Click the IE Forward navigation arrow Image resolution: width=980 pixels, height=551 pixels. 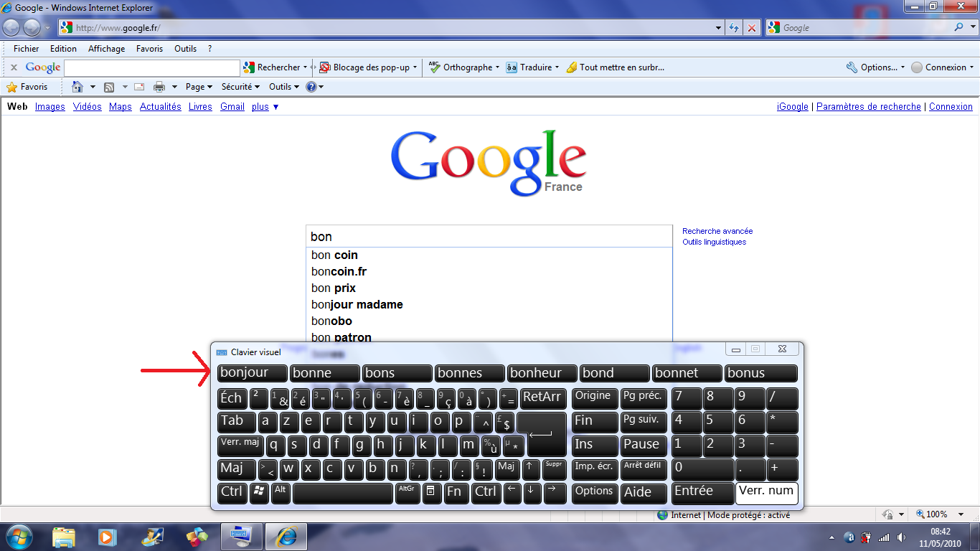click(x=32, y=28)
